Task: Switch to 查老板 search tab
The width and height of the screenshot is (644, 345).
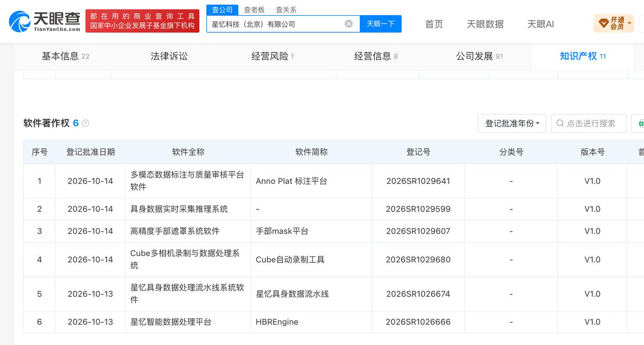Action: click(254, 10)
